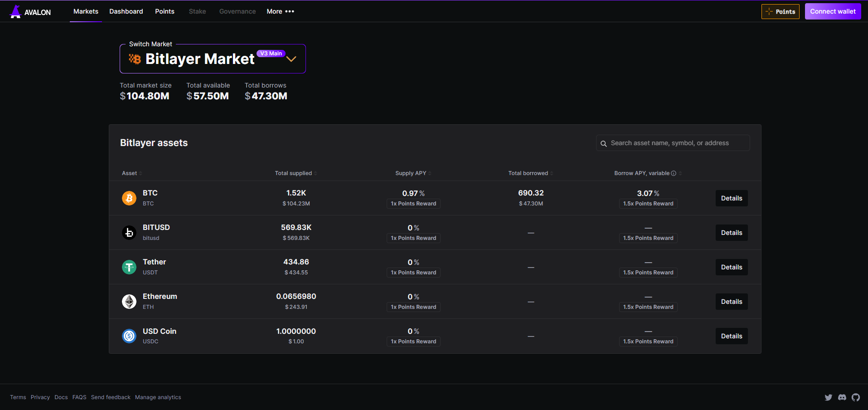This screenshot has height=410, width=868.
Task: View Details for Ethereum
Action: pyautogui.click(x=732, y=302)
